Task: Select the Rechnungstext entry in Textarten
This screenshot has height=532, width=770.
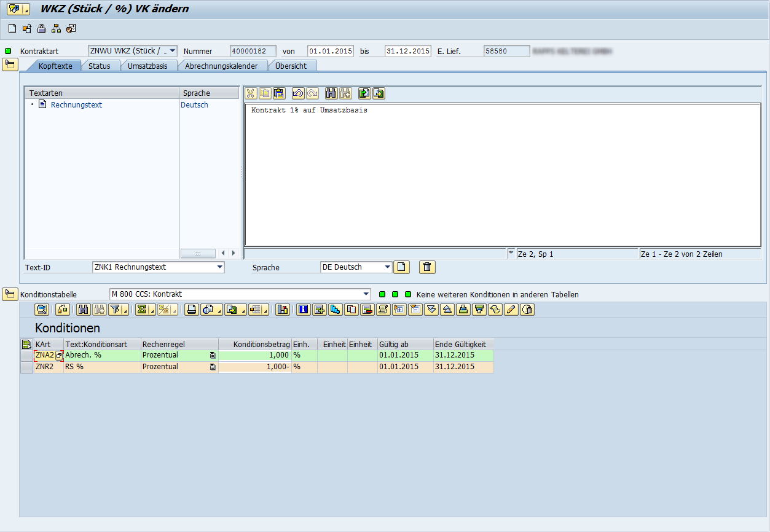Action: 76,105
